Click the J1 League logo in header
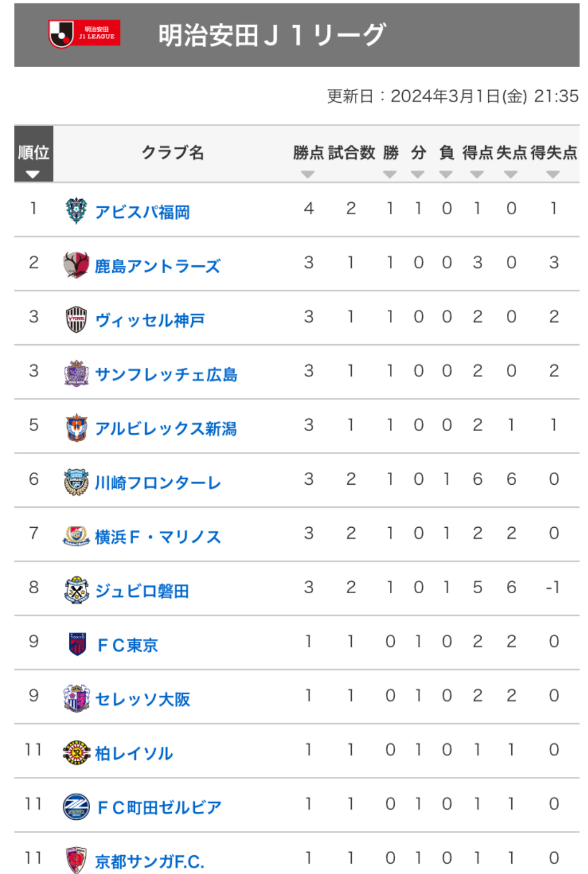The height and width of the screenshot is (874, 588). pyautogui.click(x=84, y=34)
